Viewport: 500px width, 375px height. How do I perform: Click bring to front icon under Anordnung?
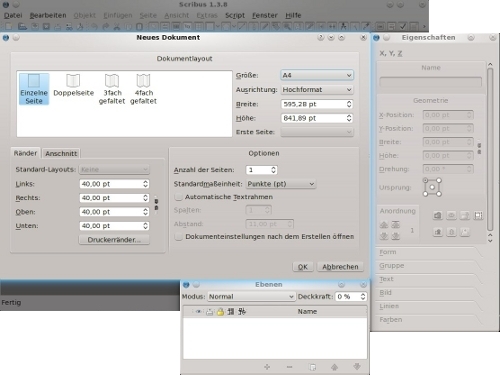click(x=396, y=225)
